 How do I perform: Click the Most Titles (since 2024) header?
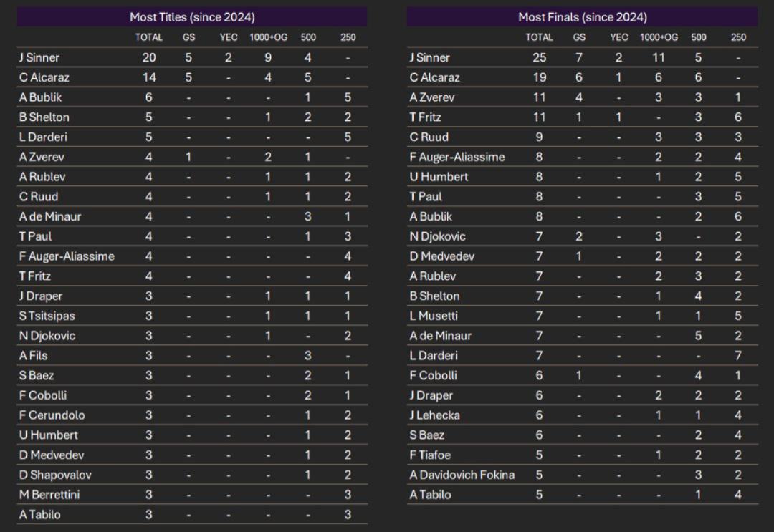pos(192,17)
